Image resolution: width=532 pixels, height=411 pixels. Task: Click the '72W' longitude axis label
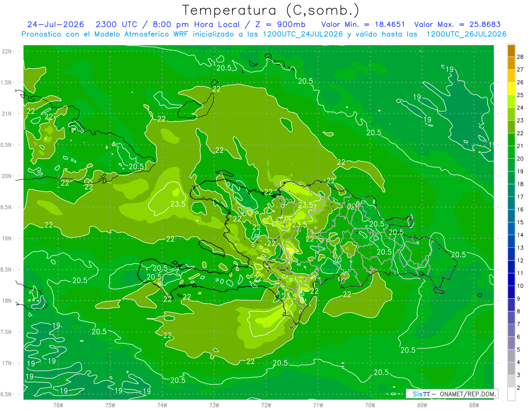[x=266, y=405]
